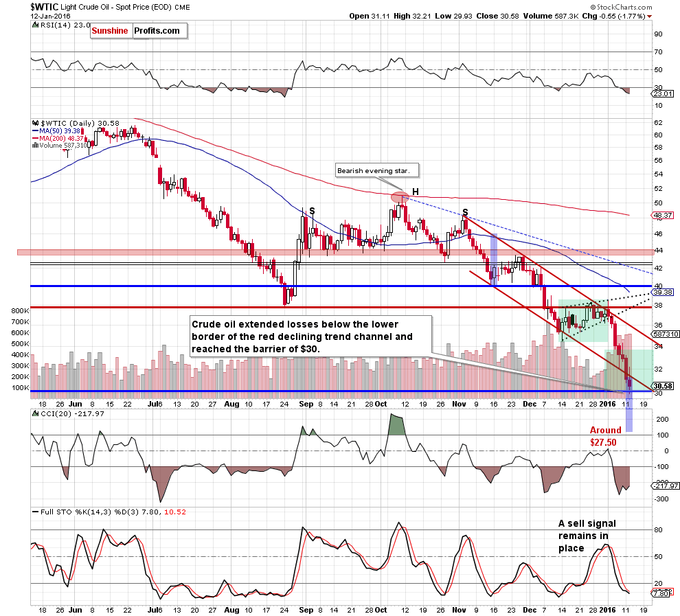The width and height of the screenshot is (680, 616).
Task: Click the Bearish evening star annotation box
Action: 377,170
